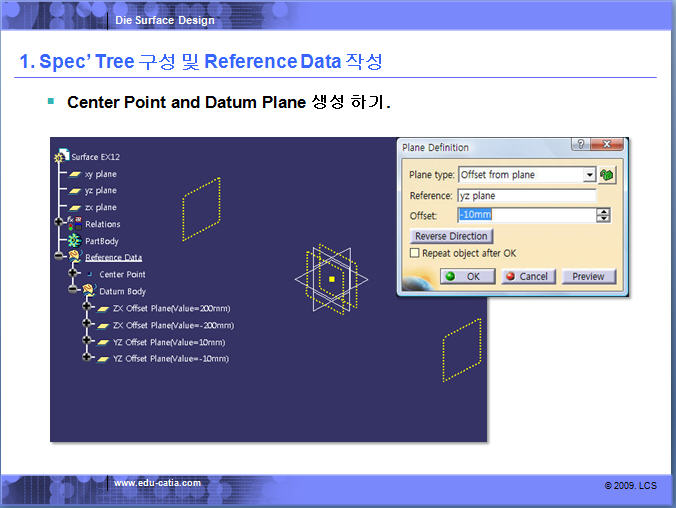676x508 pixels.
Task: Click the Reference input field
Action: tap(525, 196)
